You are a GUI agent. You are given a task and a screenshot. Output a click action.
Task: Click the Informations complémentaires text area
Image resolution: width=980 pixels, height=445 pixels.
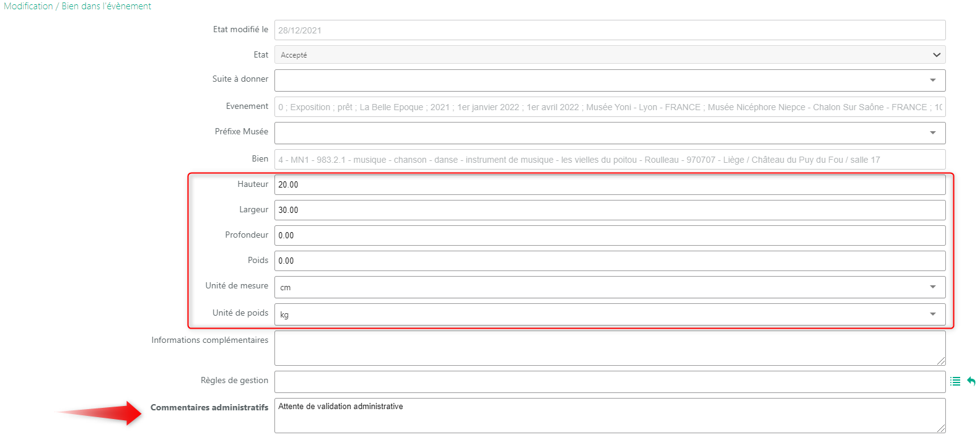(610, 348)
